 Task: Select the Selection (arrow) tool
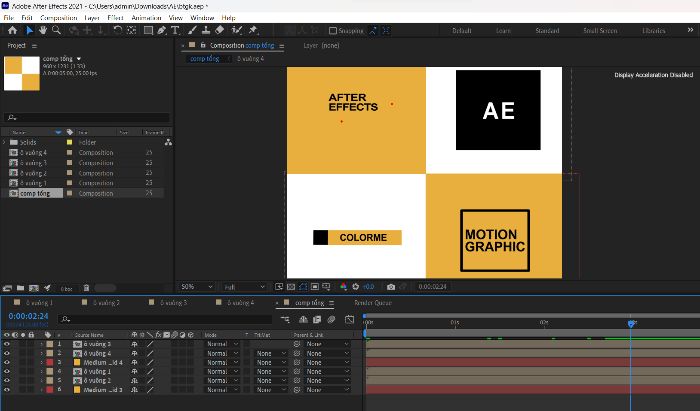(29, 30)
